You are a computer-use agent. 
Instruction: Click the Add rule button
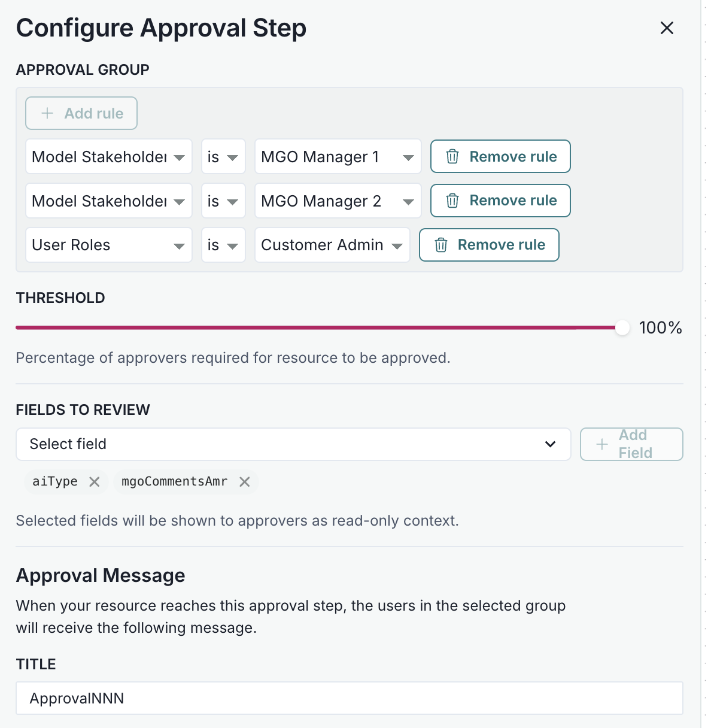81,113
